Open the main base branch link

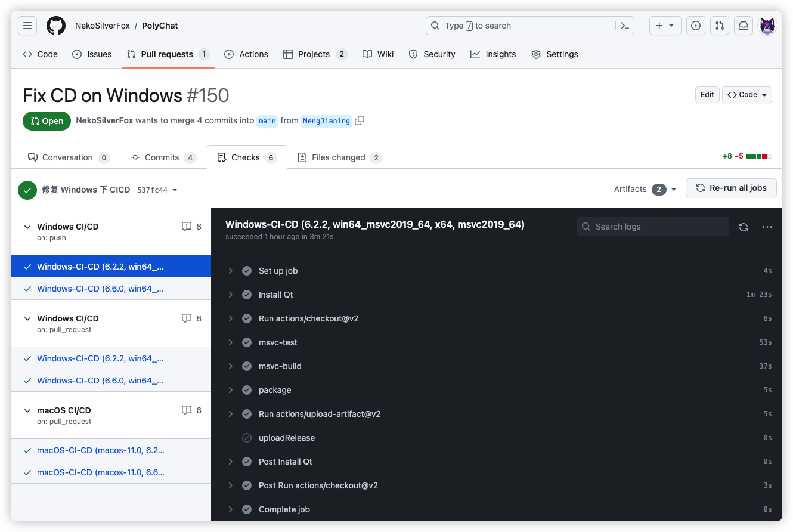point(267,120)
